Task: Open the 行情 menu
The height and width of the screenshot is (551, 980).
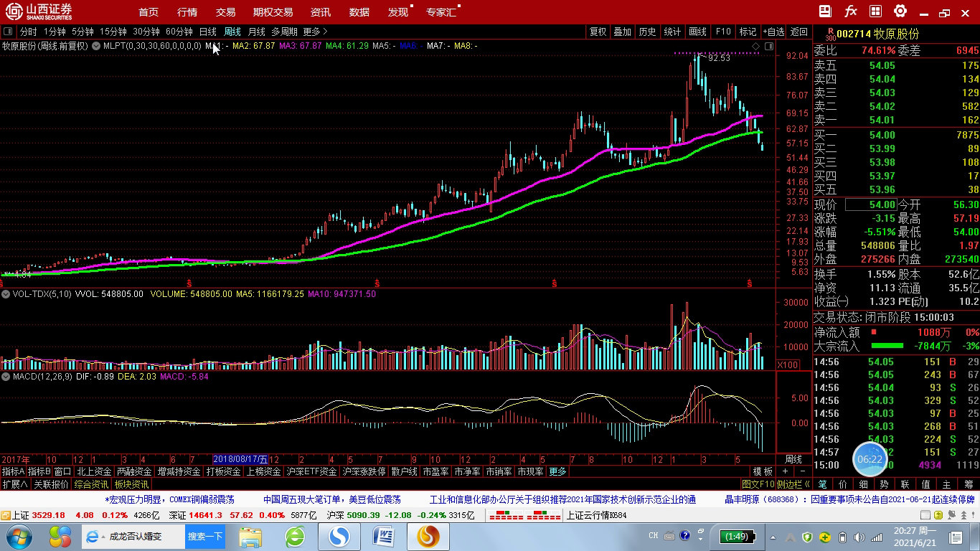Action: click(x=187, y=12)
